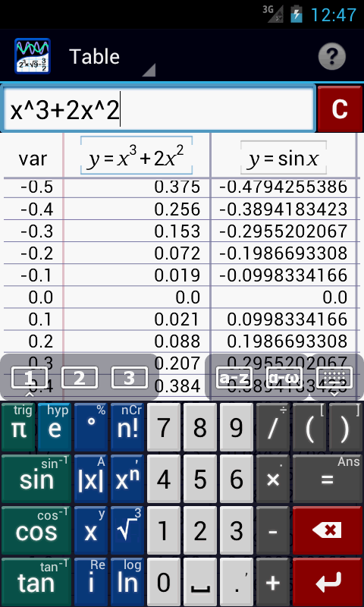Open the Table mode dropdown
The height and width of the screenshot is (607, 364).
tap(112, 58)
